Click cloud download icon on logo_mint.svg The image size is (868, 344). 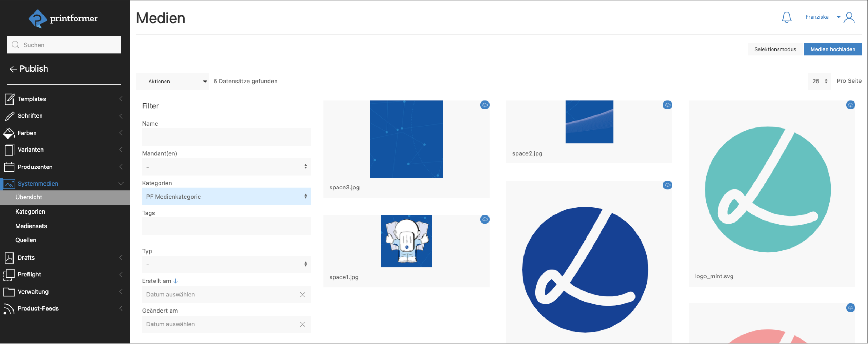tap(850, 105)
